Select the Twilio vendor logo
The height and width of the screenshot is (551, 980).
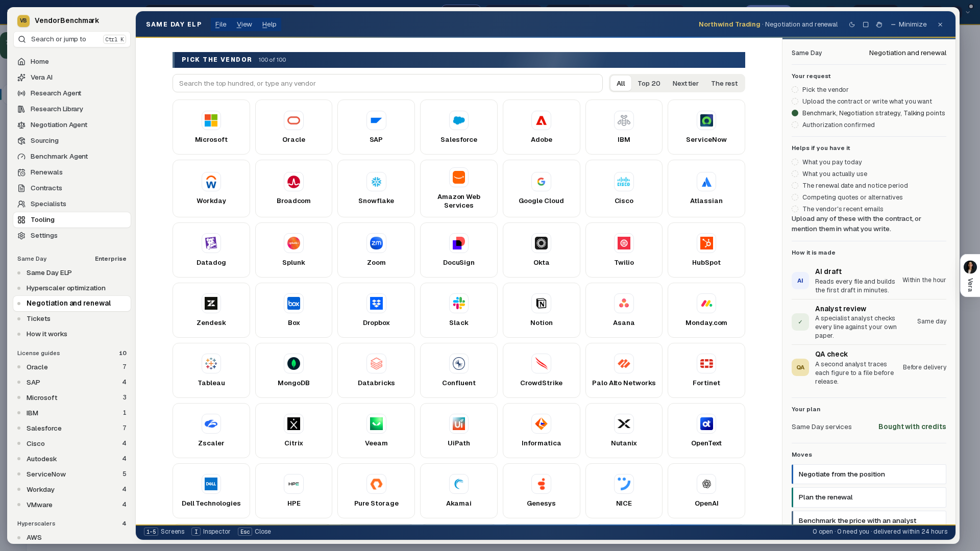(624, 244)
